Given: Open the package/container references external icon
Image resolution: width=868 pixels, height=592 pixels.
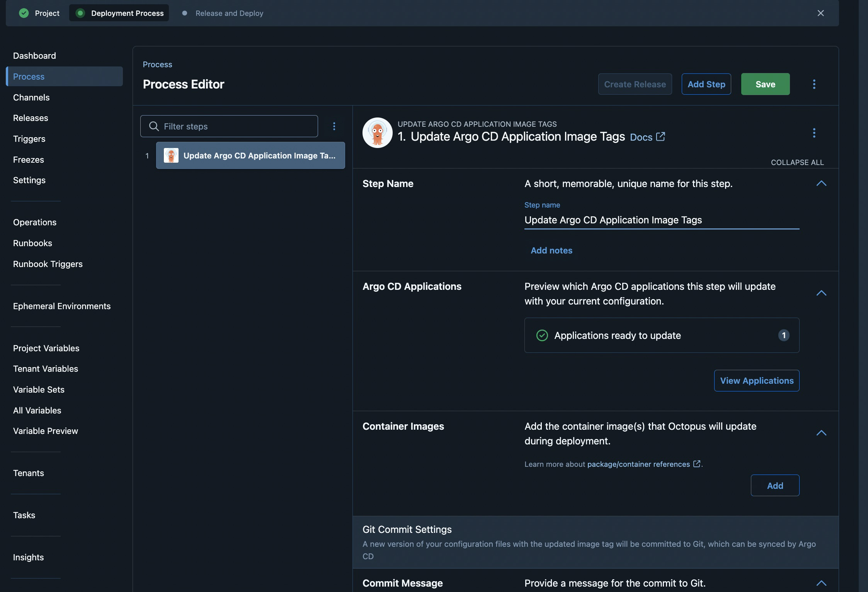Looking at the screenshot, I should point(697,464).
